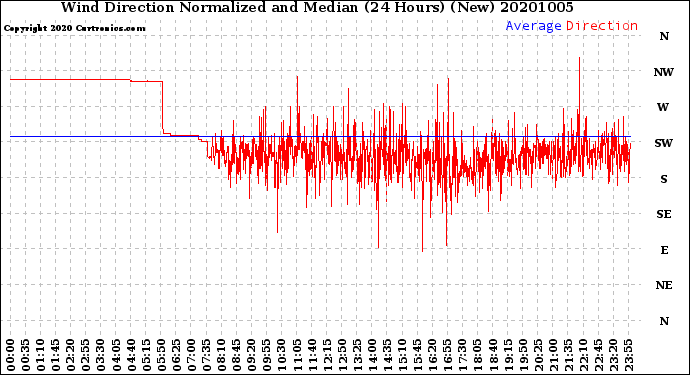Click the 'SE' axis label
Image resolution: width=690 pixels, height=375 pixels.
coord(664,214)
